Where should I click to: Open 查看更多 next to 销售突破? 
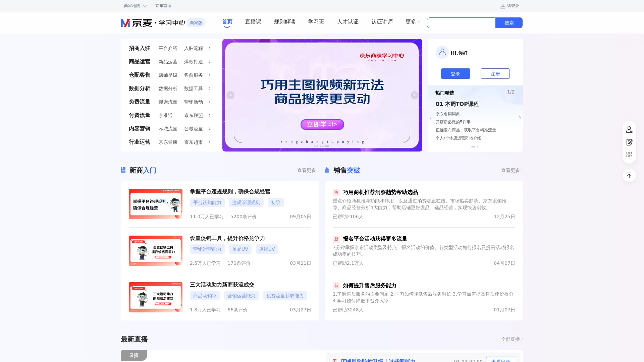(x=511, y=170)
